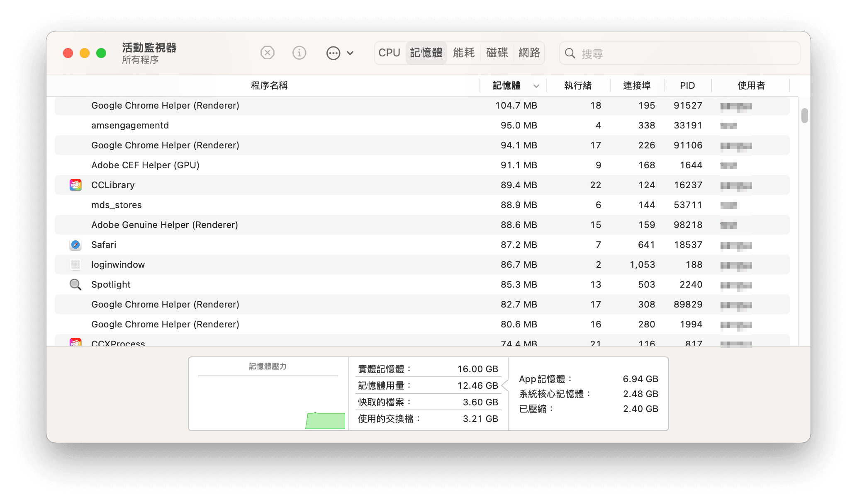The width and height of the screenshot is (857, 504).
Task: Click the Safari compass icon
Action: pyautogui.click(x=75, y=245)
